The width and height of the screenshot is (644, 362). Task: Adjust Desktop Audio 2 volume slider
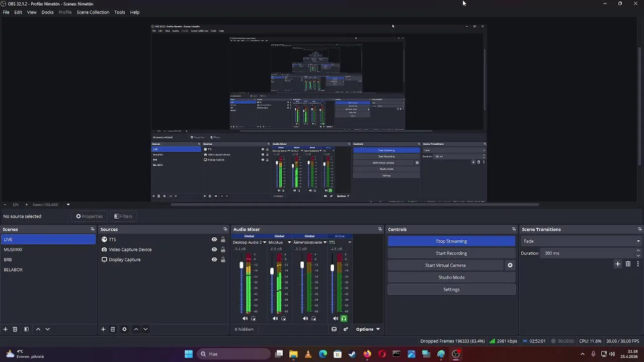[242, 265]
